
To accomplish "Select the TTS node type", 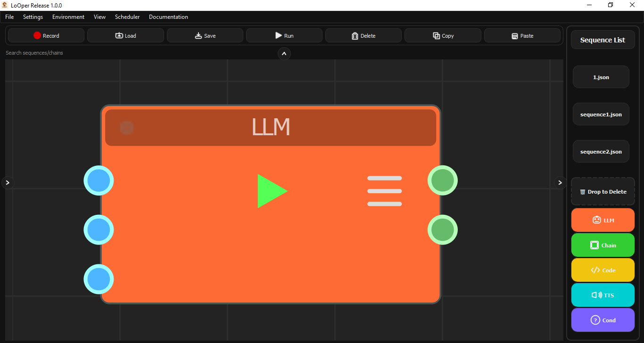I will [x=603, y=294].
